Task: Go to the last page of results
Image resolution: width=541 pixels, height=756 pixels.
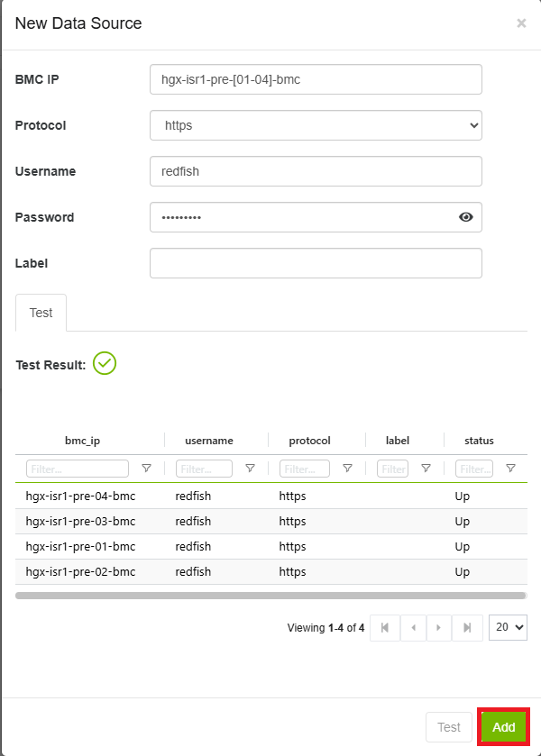Action: point(467,627)
